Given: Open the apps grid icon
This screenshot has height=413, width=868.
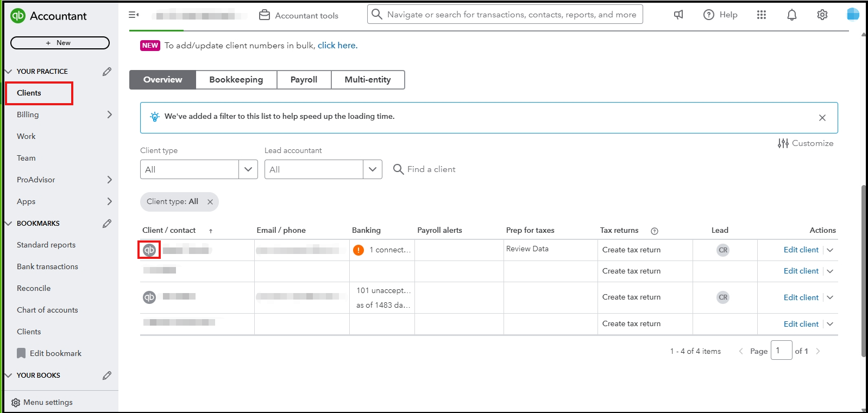Looking at the screenshot, I should [x=761, y=15].
